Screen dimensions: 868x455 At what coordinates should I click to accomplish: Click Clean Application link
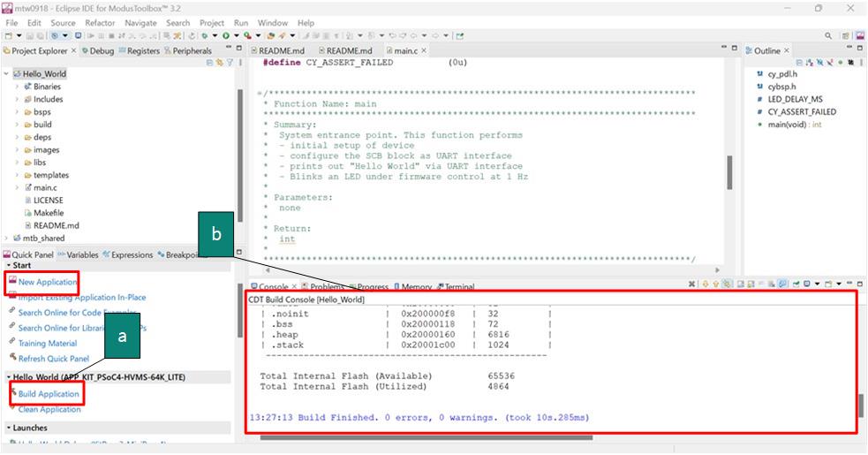pos(49,410)
